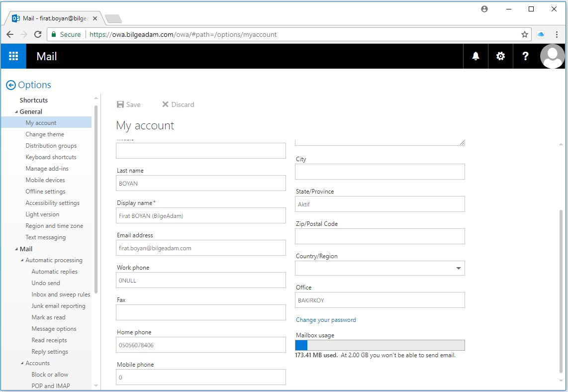The width and height of the screenshot is (568, 392).
Task: Click the Save button
Action: (x=129, y=104)
